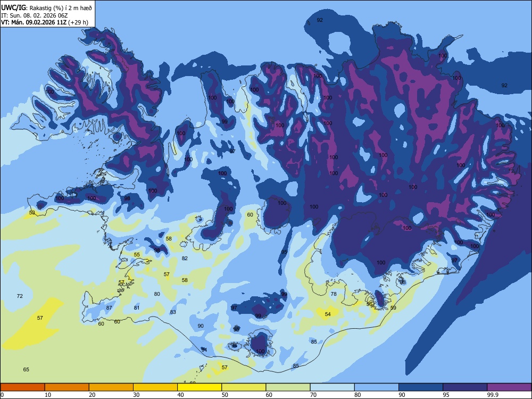Click the legend tick label '0'

point(2,395)
